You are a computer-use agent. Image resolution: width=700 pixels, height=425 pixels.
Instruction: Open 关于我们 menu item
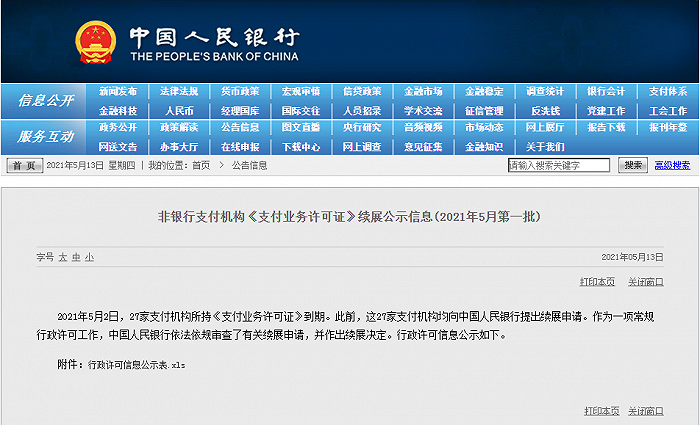545,147
